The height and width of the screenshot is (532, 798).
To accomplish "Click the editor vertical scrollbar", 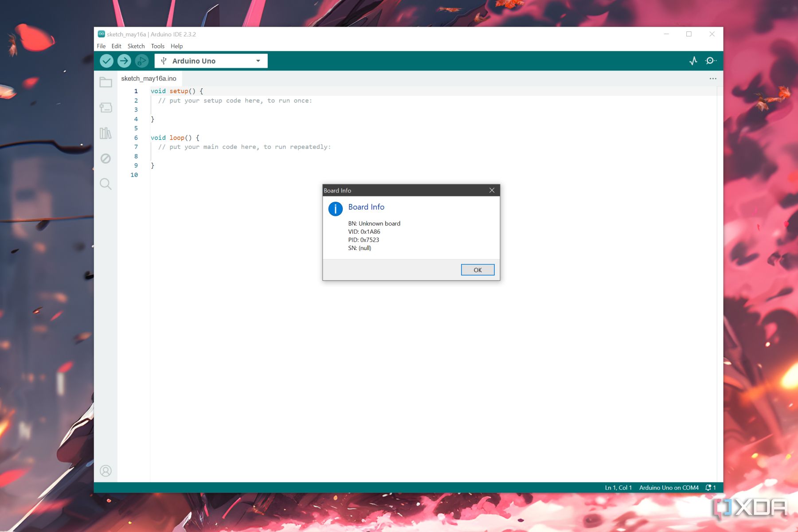I will click(720, 284).
